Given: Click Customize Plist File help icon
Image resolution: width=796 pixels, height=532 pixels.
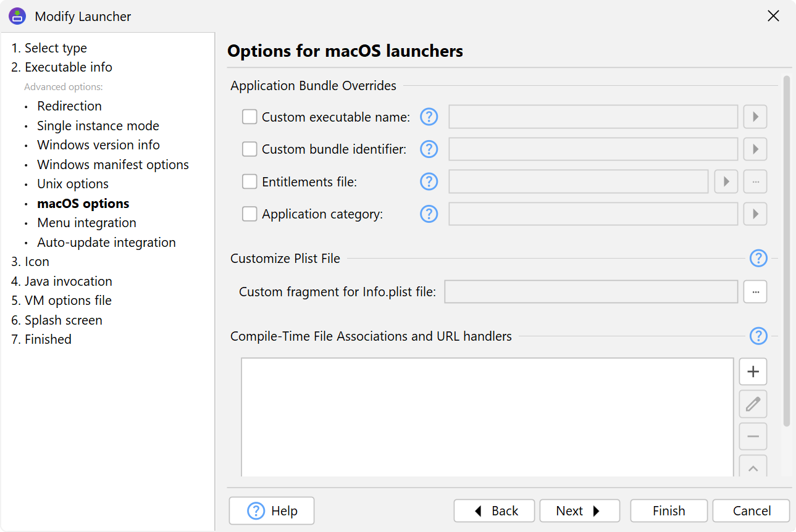Looking at the screenshot, I should (758, 259).
